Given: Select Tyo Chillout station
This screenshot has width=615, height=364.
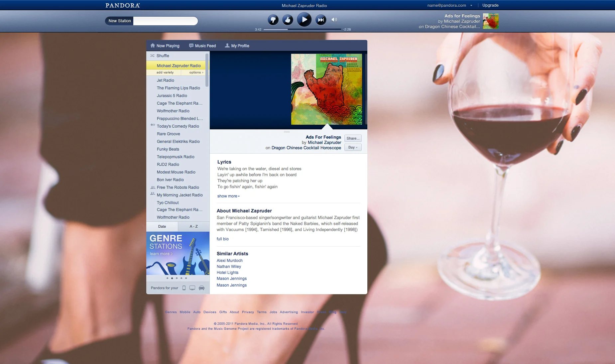Looking at the screenshot, I should (x=168, y=203).
